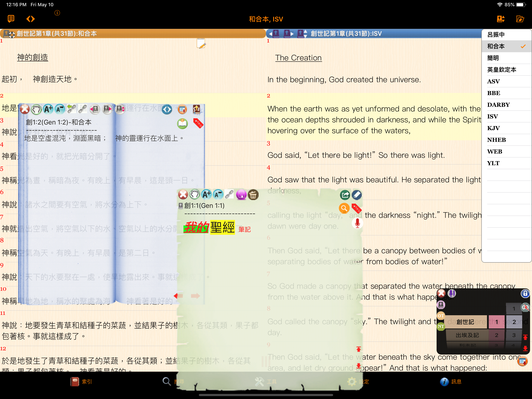Select ASV version from list

(x=506, y=81)
